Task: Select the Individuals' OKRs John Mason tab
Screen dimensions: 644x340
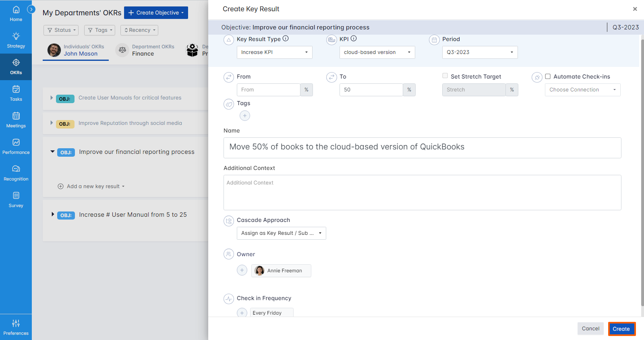Action: tap(76, 50)
